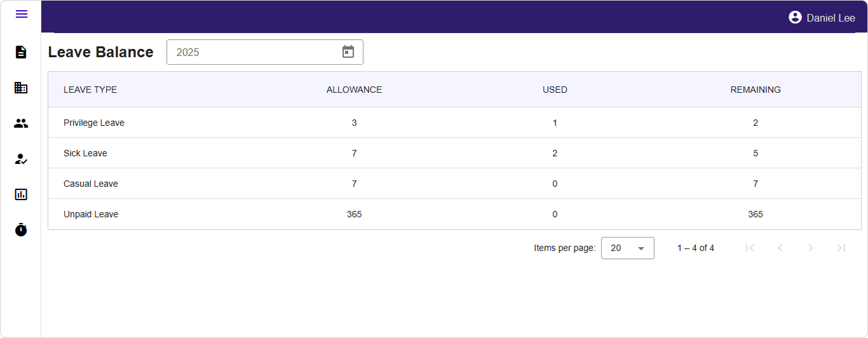The image size is (868, 338).
Task: Open the company building icon
Action: [x=21, y=88]
